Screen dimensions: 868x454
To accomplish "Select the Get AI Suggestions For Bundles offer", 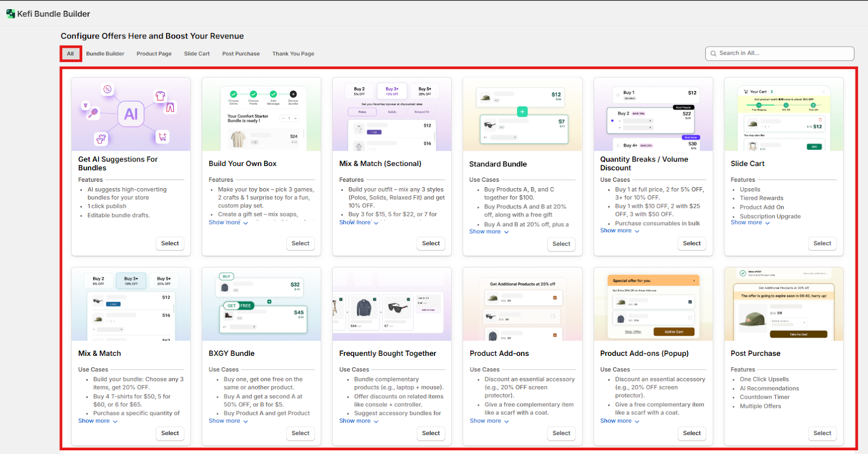I will point(170,244).
